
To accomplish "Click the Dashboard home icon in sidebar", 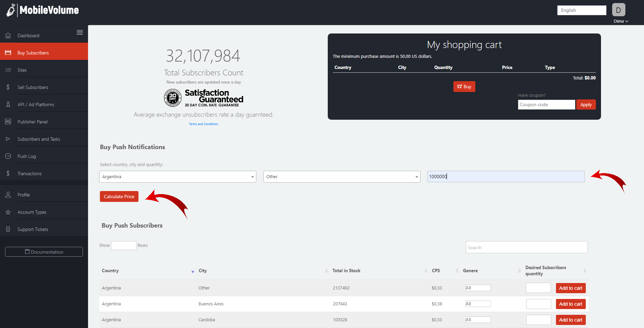I will 8,36.
